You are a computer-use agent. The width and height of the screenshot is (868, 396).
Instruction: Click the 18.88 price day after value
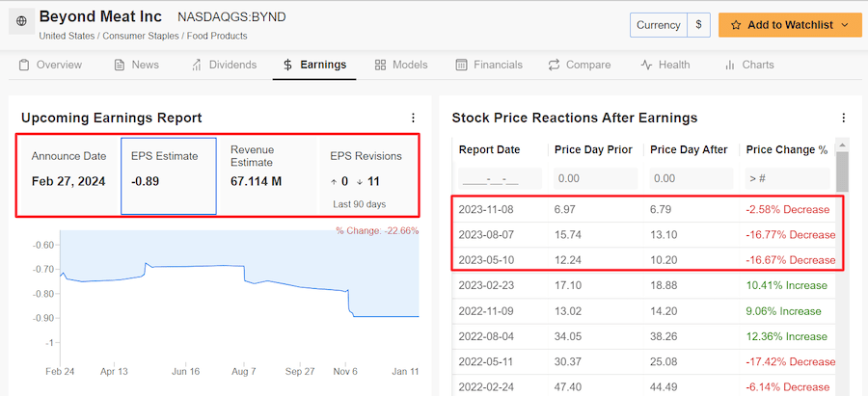click(x=664, y=286)
